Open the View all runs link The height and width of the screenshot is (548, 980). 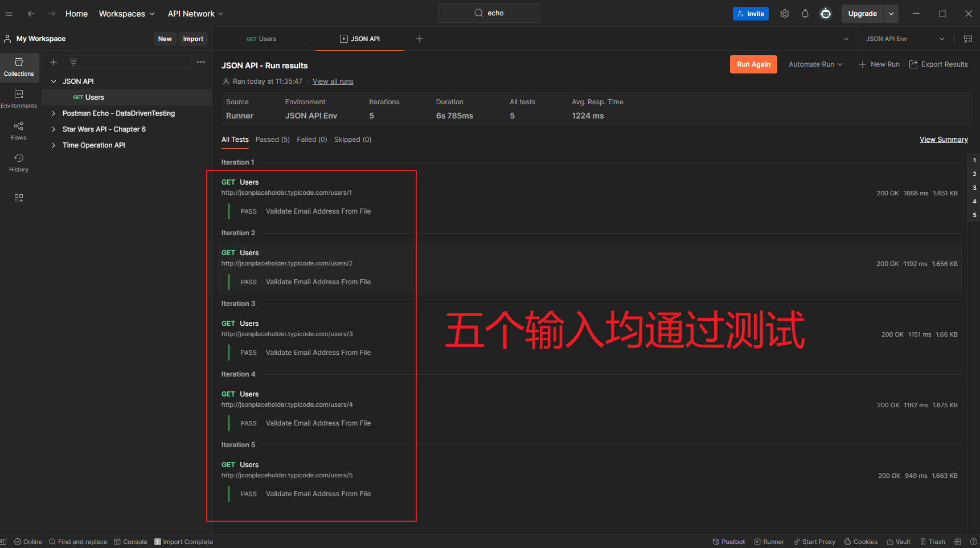coord(333,81)
